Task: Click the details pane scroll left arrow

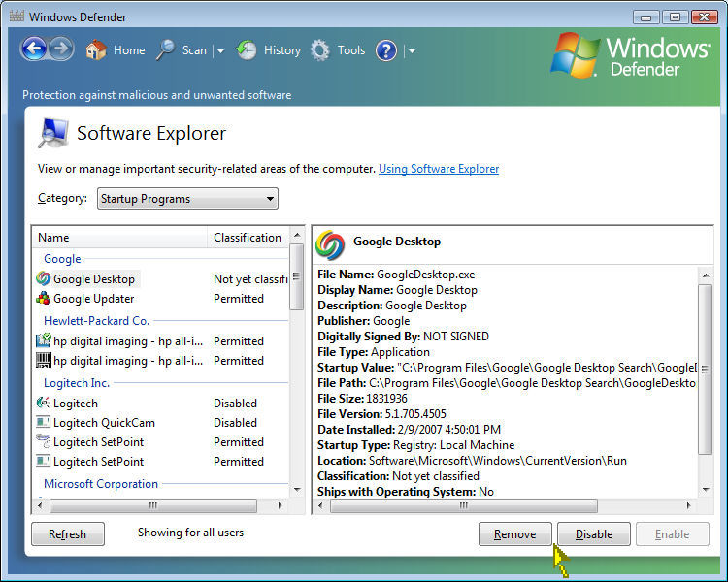Action: click(x=320, y=505)
